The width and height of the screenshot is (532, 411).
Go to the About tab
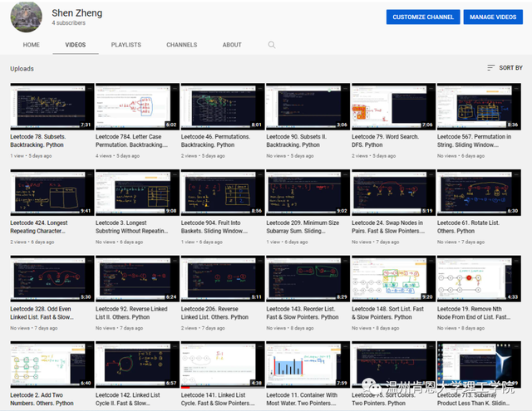click(x=232, y=45)
